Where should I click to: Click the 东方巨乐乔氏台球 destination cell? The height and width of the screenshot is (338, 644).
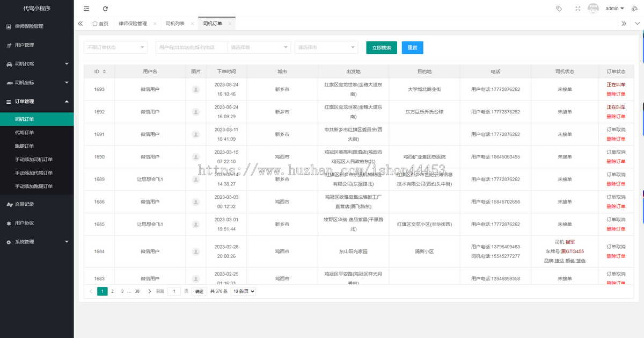425,112
